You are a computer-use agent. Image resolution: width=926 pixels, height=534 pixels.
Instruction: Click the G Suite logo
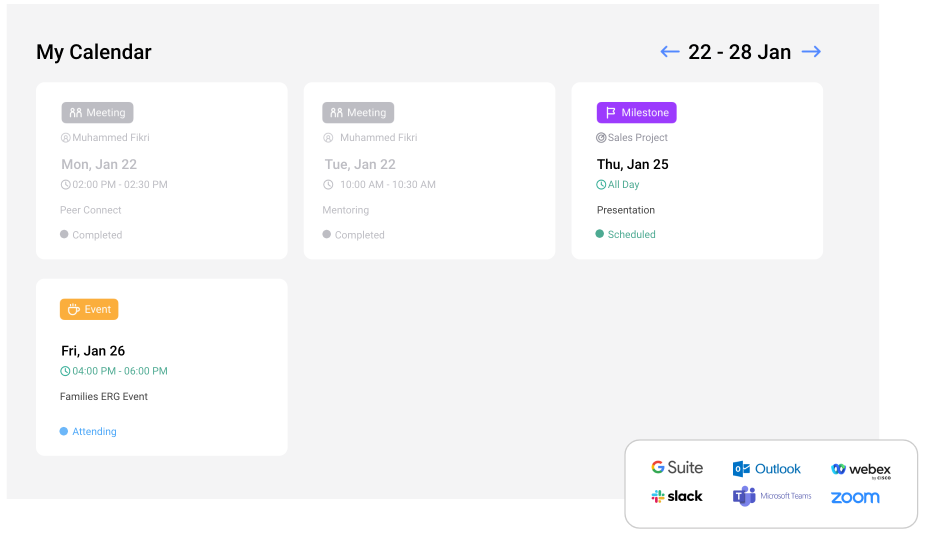pos(677,467)
